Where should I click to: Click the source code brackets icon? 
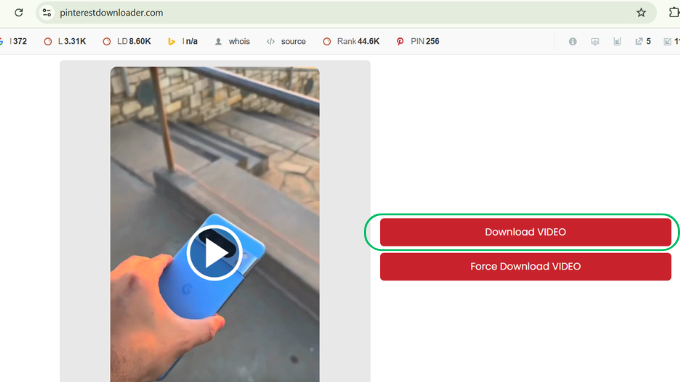[x=271, y=41]
